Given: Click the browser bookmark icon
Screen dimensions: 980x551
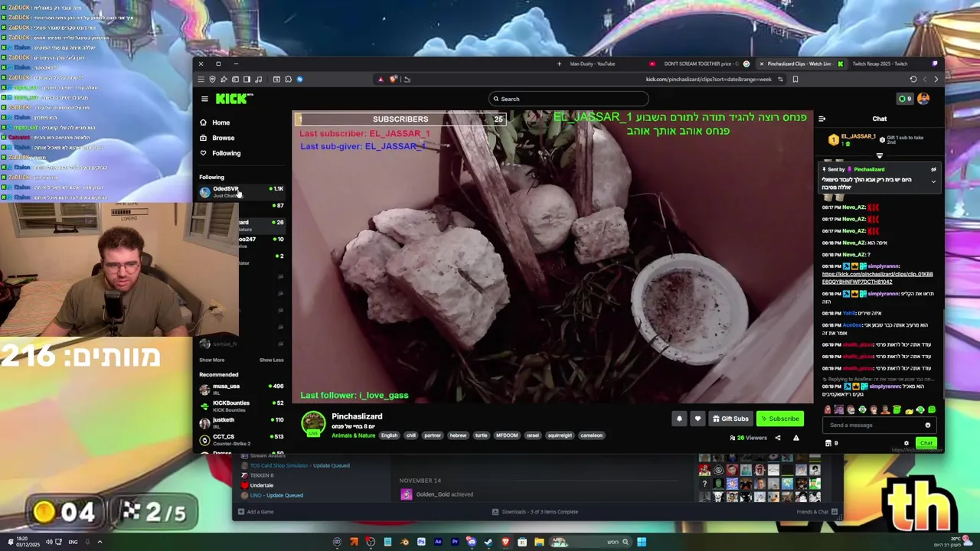Looking at the screenshot, I should tap(795, 79).
